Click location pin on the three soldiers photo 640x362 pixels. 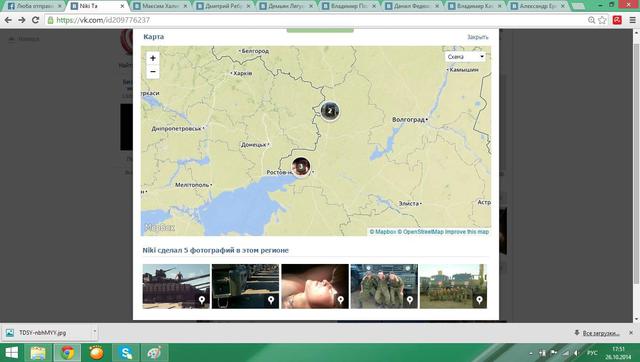(410, 300)
